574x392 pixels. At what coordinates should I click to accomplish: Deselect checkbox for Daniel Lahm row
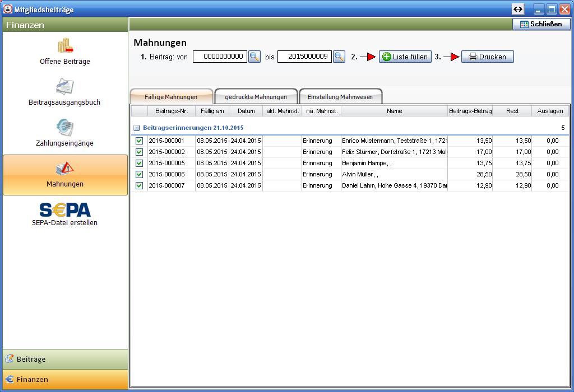140,185
